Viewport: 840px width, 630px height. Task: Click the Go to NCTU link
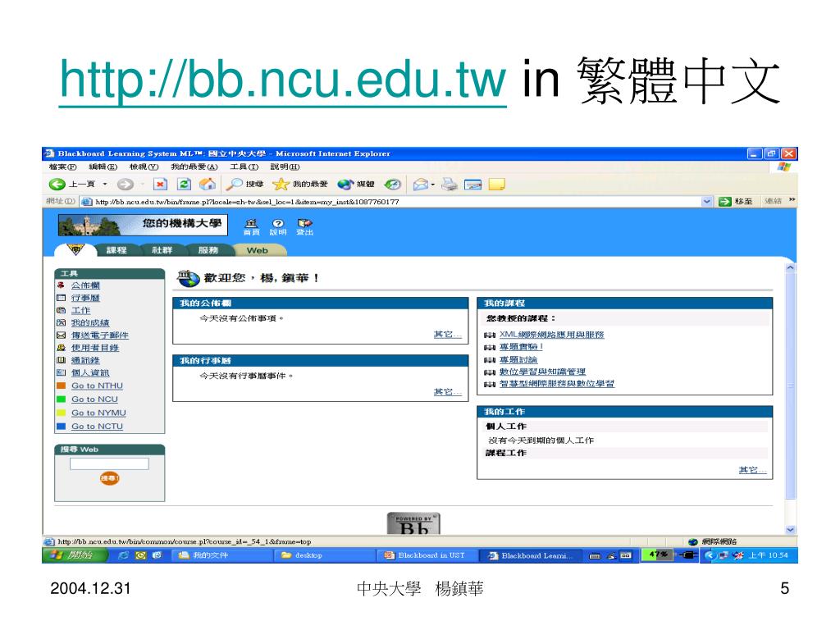click(x=97, y=427)
